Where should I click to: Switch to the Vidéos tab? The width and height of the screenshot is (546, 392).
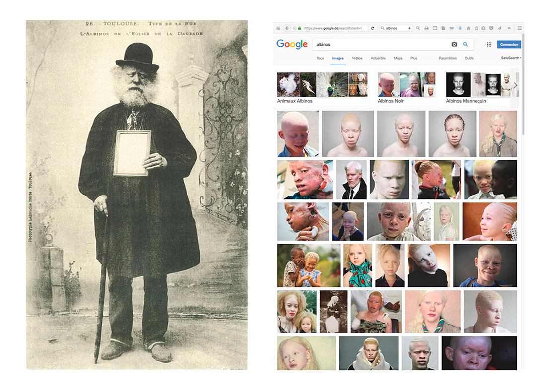pyautogui.click(x=357, y=58)
